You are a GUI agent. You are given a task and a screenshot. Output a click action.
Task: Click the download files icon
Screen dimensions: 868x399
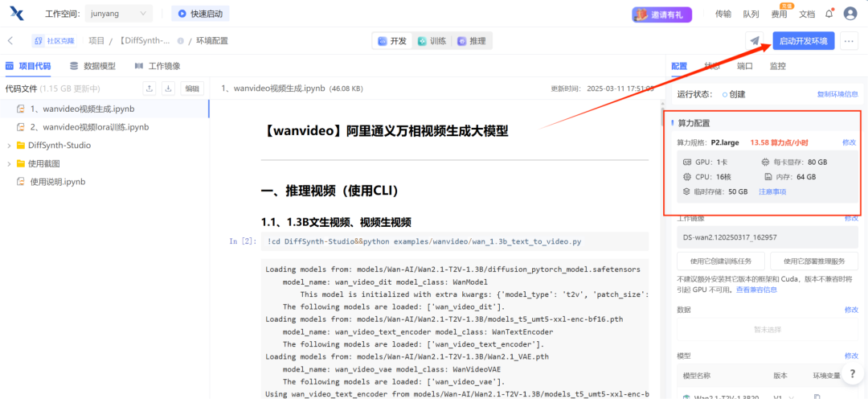tap(170, 88)
